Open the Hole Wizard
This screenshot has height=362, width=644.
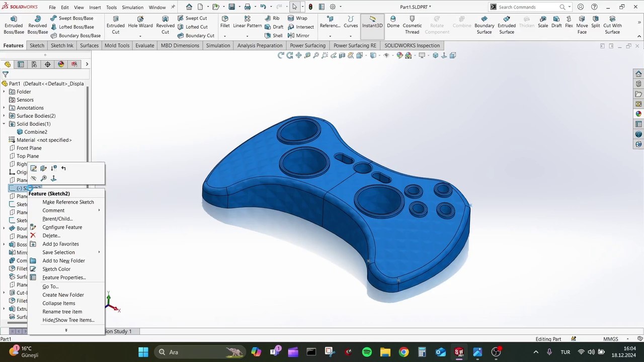pos(140,22)
